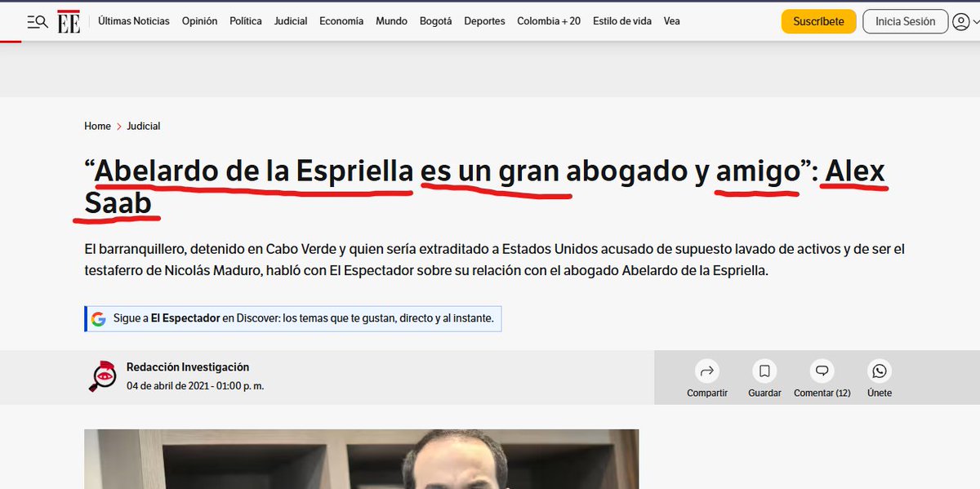Image resolution: width=980 pixels, height=489 pixels.
Task: Open the user account profile icon
Action: pos(960,21)
